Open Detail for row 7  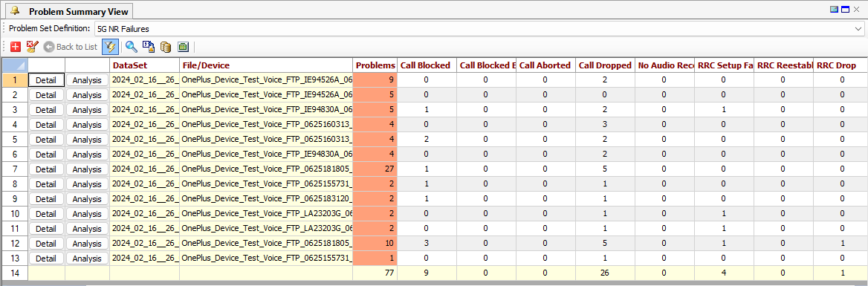tap(46, 169)
